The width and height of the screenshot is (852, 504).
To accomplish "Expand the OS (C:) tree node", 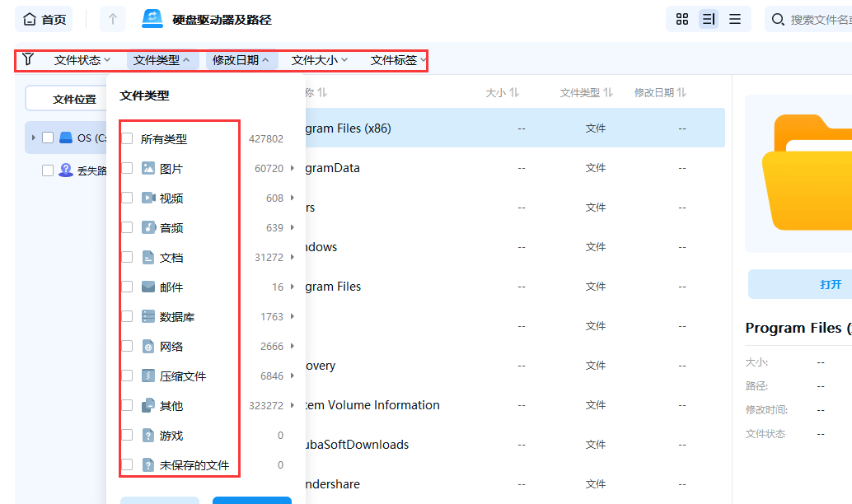I will [x=32, y=138].
